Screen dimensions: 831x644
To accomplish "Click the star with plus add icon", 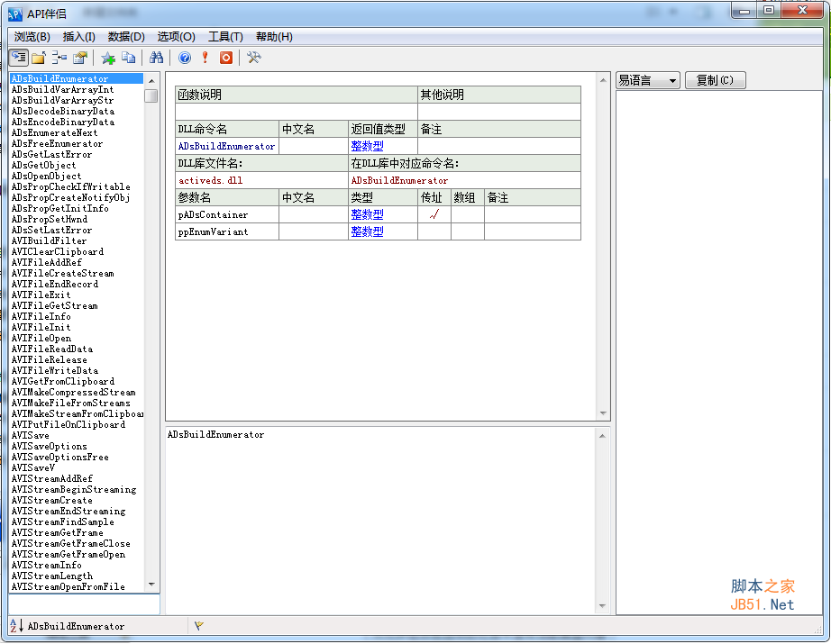I will point(108,58).
